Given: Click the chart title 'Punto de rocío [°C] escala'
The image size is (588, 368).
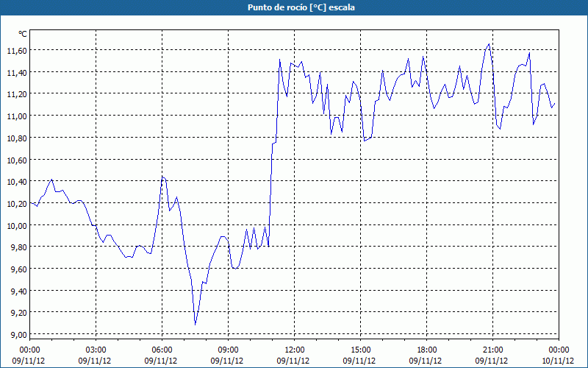Looking at the screenshot, I should 301,7.
